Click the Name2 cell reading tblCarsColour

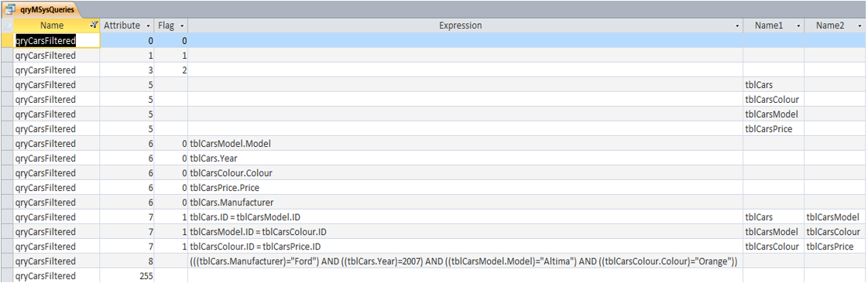tap(834, 232)
